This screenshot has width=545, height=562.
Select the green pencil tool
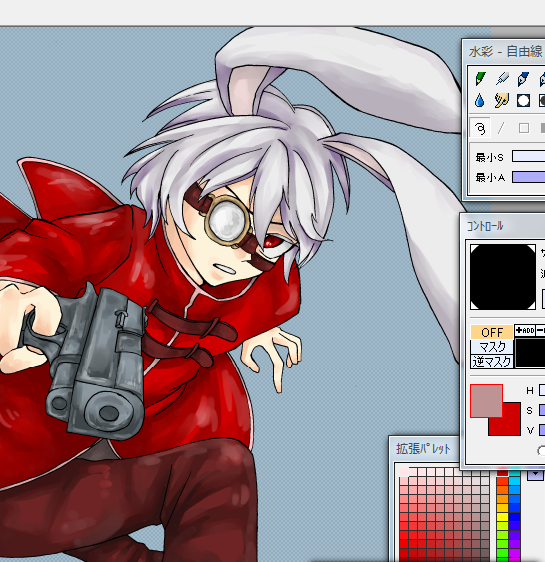click(480, 79)
